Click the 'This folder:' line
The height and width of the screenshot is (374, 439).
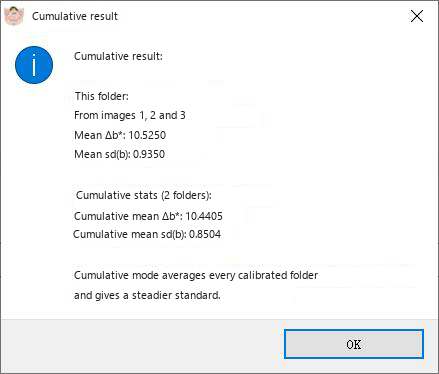102,96
